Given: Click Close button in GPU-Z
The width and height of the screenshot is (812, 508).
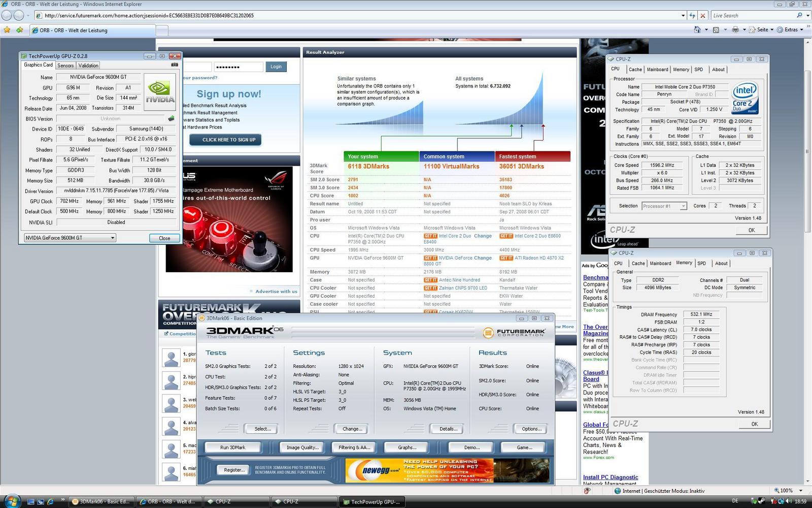Looking at the screenshot, I should point(164,238).
